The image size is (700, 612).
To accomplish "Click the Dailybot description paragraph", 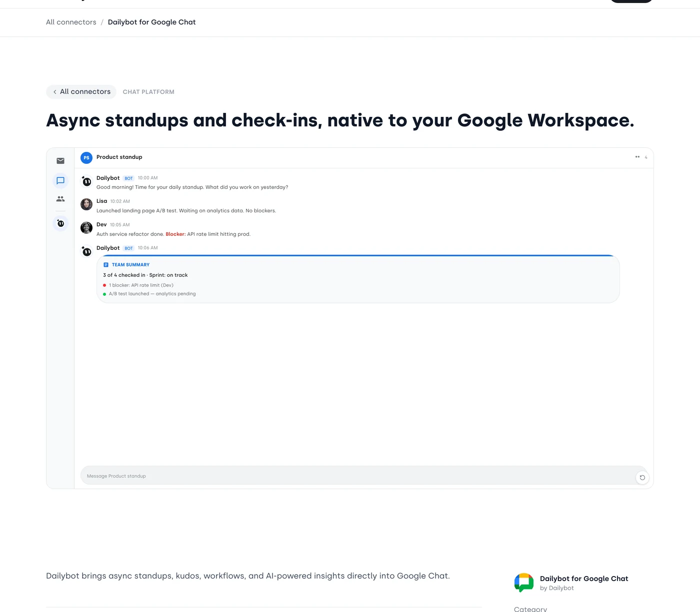I will point(248,576).
